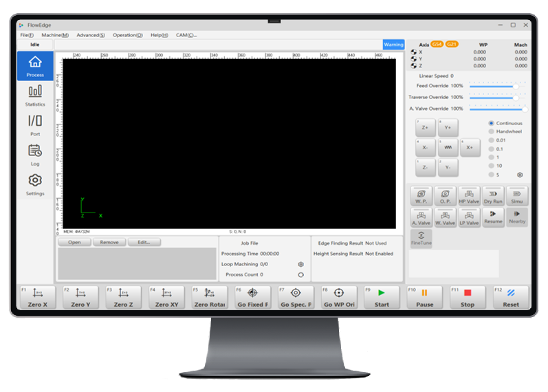Select Continuous jog mode
Viewport: 548px width, 392px height.
click(491, 123)
